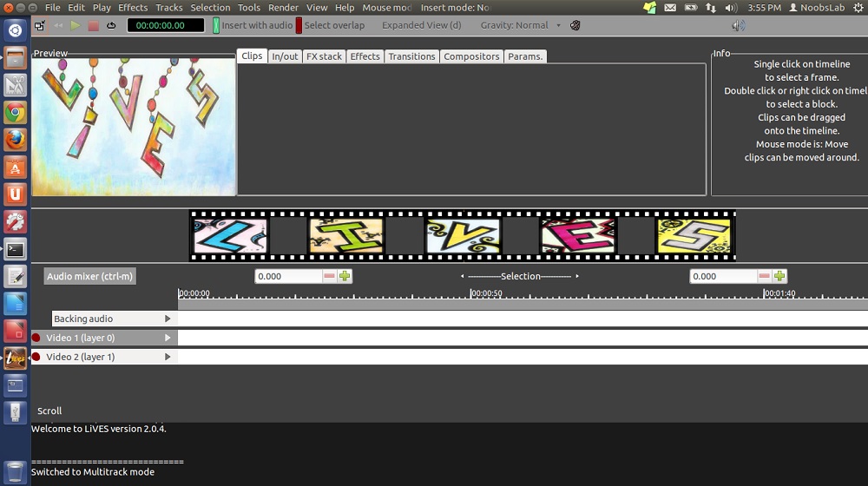Image resolution: width=868 pixels, height=486 pixels.
Task: Click the left arrow beside Selection label
Action: point(463,276)
